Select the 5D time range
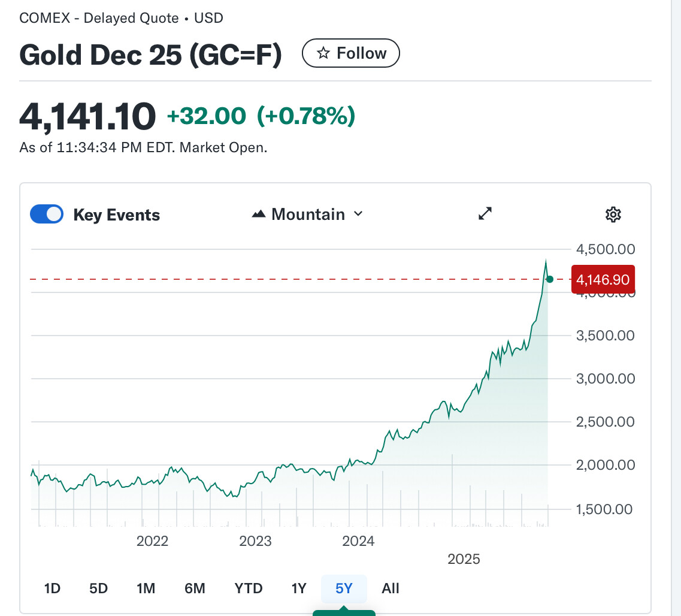Screen dimensions: 681x616 click(x=98, y=588)
